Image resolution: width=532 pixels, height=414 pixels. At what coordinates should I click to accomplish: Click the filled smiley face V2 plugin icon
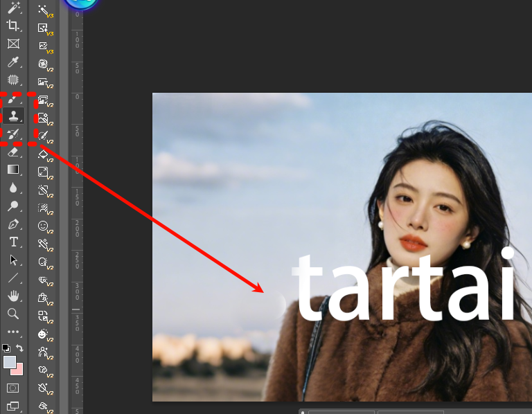coord(44,334)
